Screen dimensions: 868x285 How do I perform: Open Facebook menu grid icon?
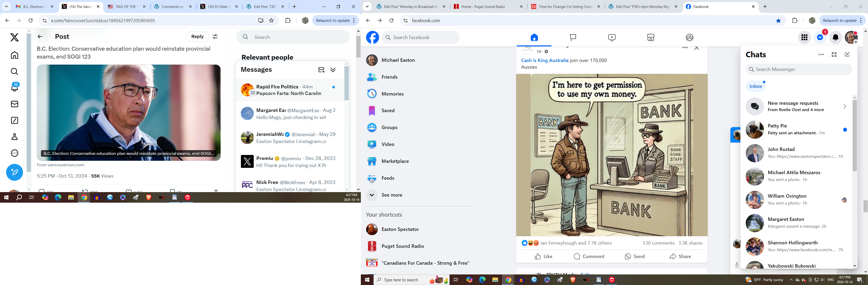pos(804,37)
